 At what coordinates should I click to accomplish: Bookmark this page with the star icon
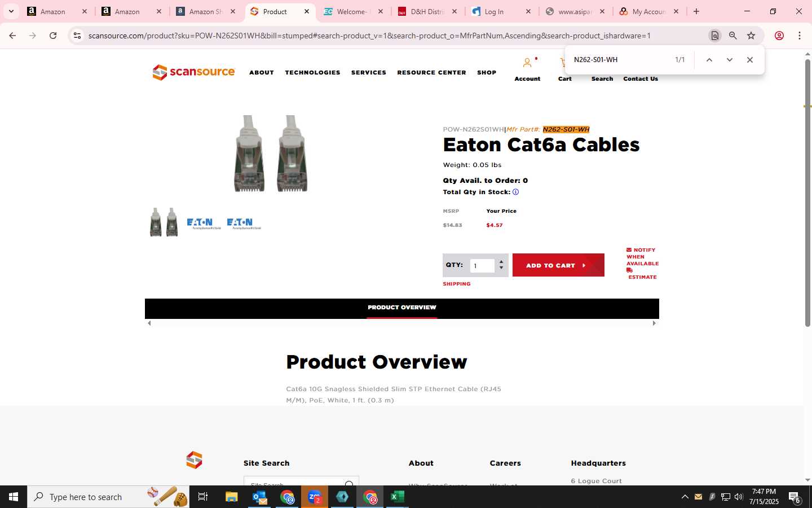[751, 36]
